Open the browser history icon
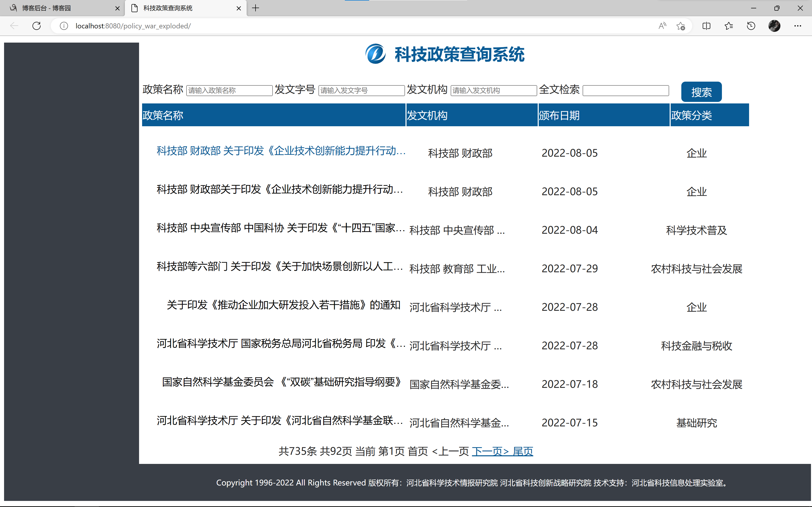The height and width of the screenshot is (507, 812). 751,26
